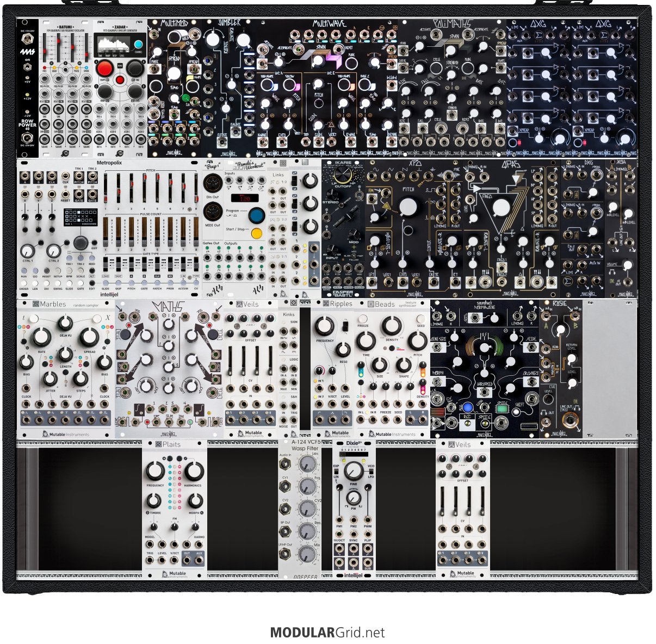Click yellow Start / Stop button on Pamela's
Image resolution: width=656 pixels, height=644 pixels.
[257, 234]
